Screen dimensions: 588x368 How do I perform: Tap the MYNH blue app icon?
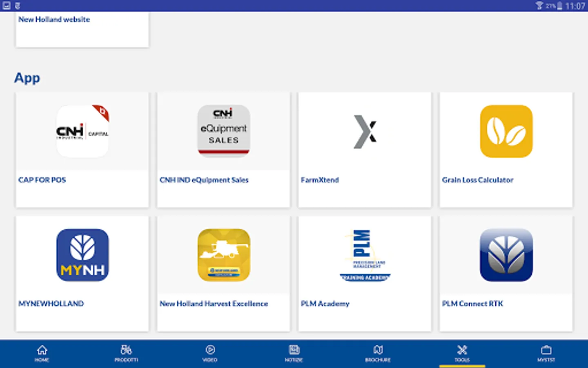(x=82, y=255)
